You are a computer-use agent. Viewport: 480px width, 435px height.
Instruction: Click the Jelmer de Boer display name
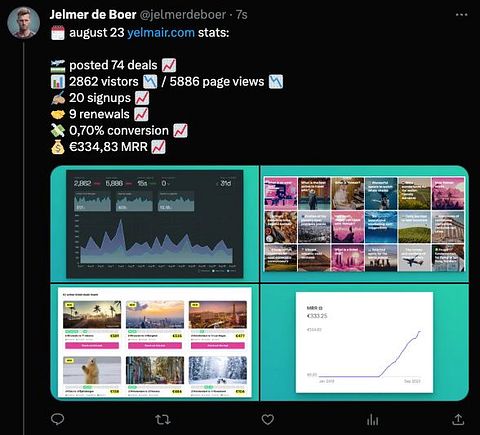93,15
